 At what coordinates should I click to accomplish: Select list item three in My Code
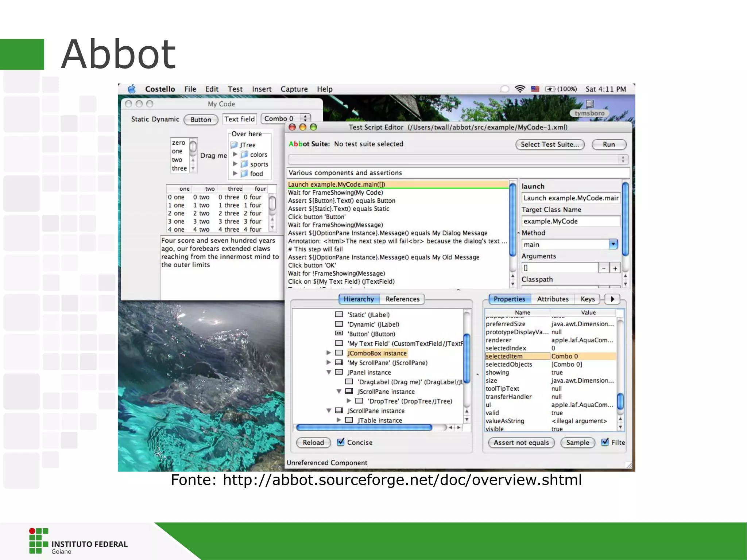point(179,168)
